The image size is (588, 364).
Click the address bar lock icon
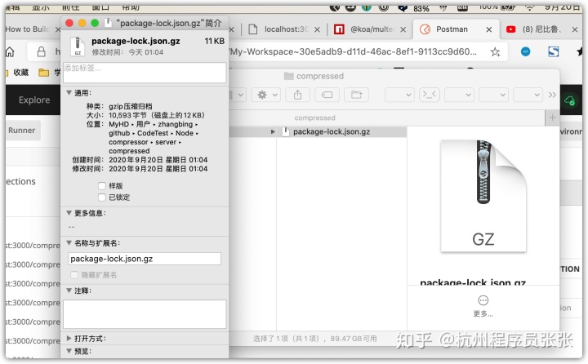point(42,51)
